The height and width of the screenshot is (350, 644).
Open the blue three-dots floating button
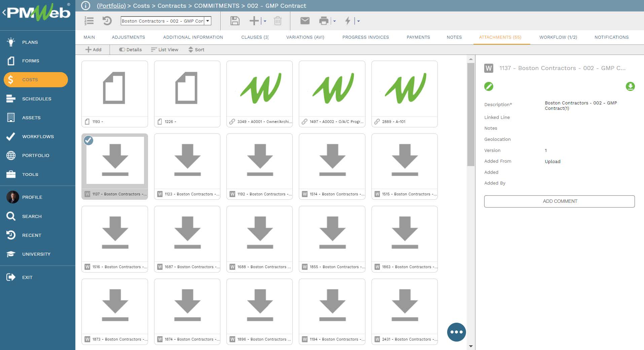456,332
